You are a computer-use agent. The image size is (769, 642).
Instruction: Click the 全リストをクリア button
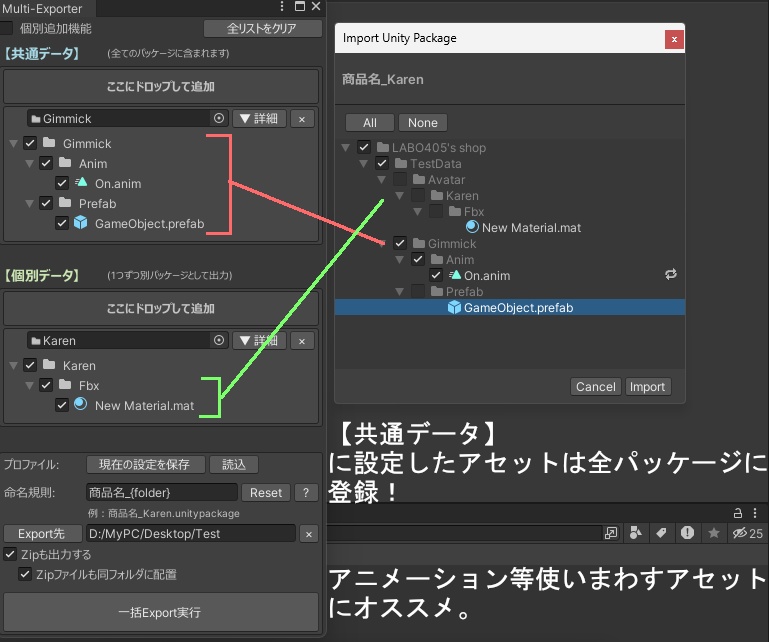[x=262, y=28]
